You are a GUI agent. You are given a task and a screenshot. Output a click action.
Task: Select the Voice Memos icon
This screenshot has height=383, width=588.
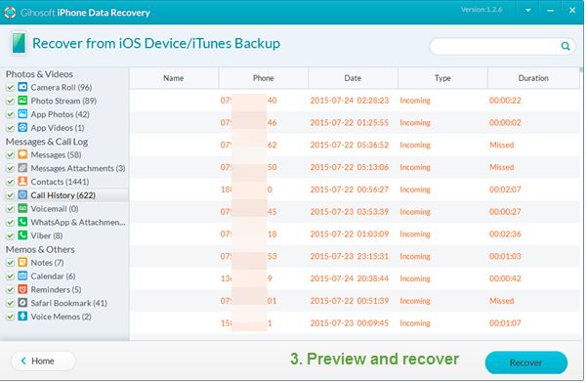[x=22, y=317]
